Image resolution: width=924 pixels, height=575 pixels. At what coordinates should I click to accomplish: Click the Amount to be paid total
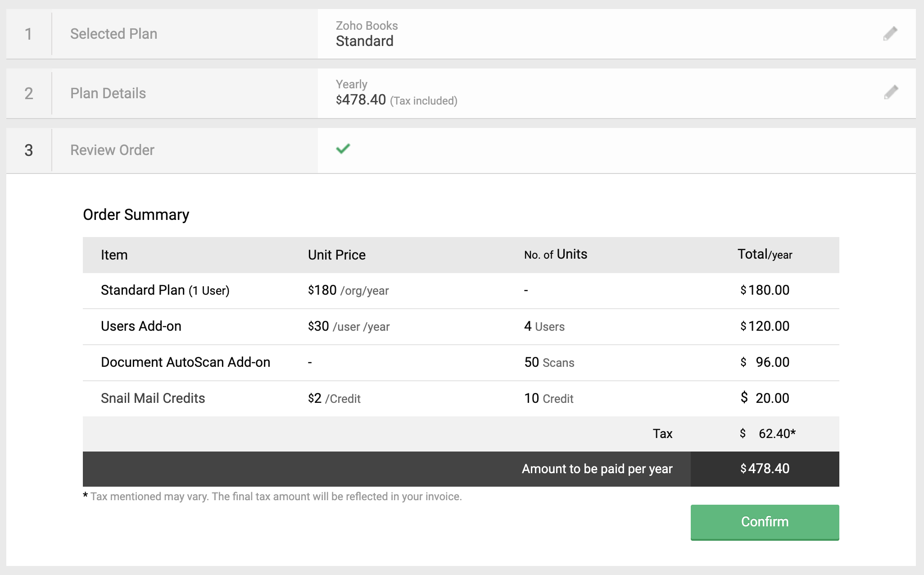[765, 469]
